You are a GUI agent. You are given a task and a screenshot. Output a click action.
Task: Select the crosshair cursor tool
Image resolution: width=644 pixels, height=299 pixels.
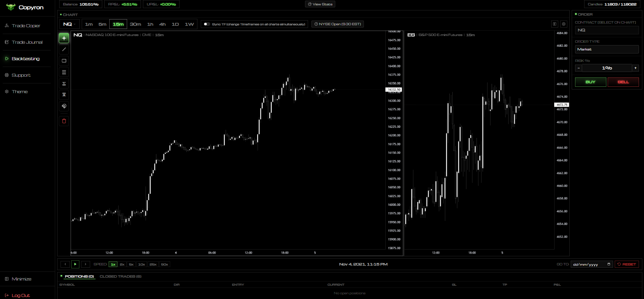(64, 38)
